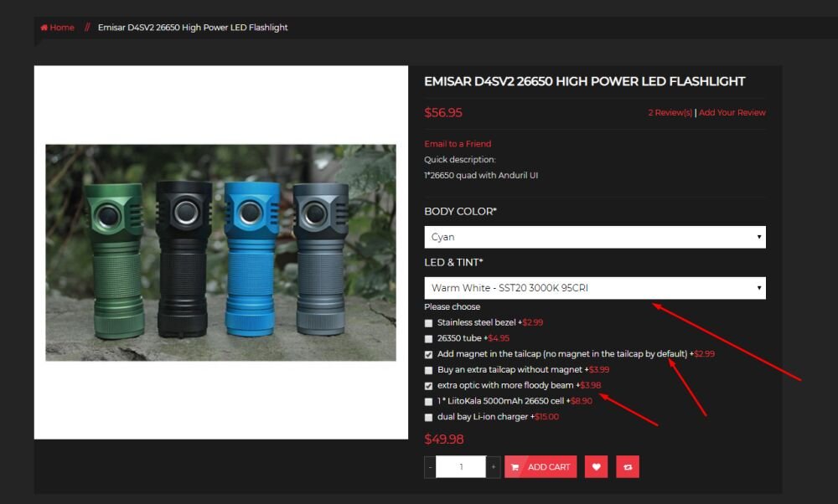838x504 pixels.
Task: Click the Add Your Review link
Action: tap(732, 113)
